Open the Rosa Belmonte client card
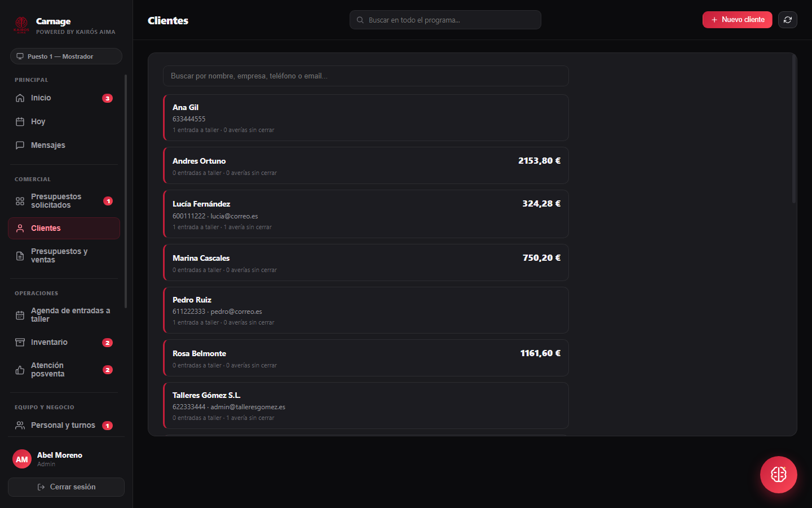The image size is (812, 508). point(366,358)
